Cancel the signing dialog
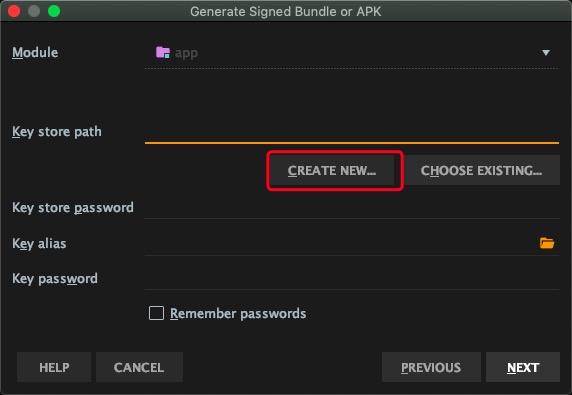Viewport: 572px width, 395px height. point(139,367)
